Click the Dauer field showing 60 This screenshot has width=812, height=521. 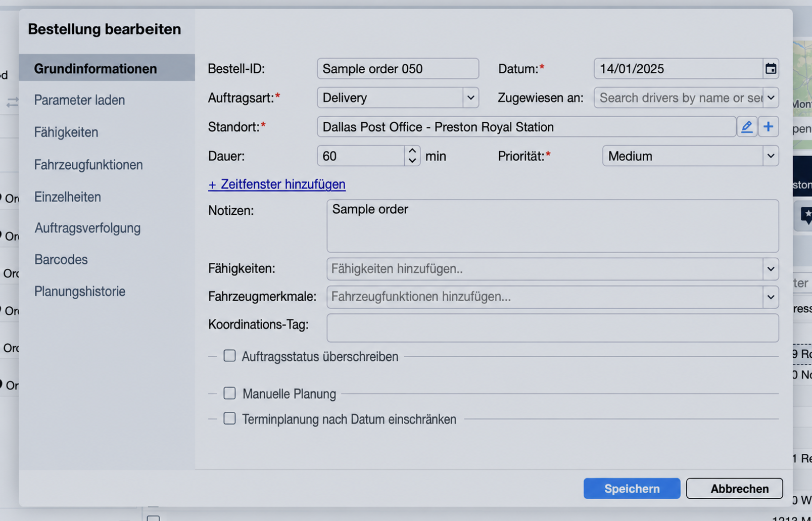point(361,156)
